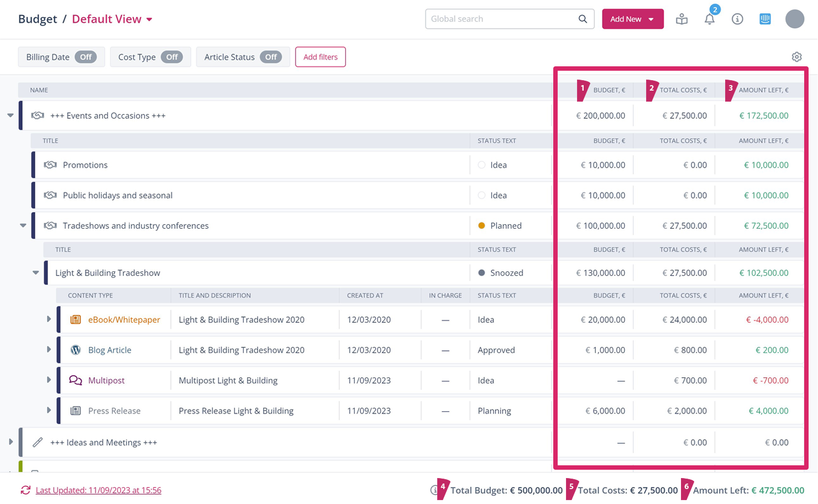818x504 pixels.
Task: Open the blue Intercom chat icon
Action: 765,19
